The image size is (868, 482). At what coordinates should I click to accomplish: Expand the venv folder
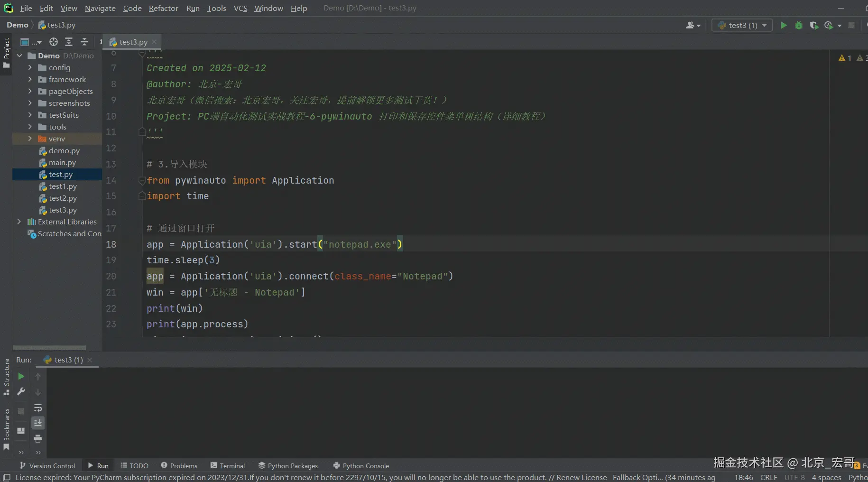(x=30, y=139)
